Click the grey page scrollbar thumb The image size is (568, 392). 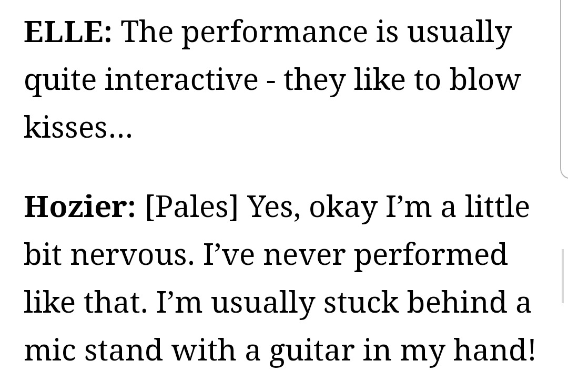click(x=563, y=276)
